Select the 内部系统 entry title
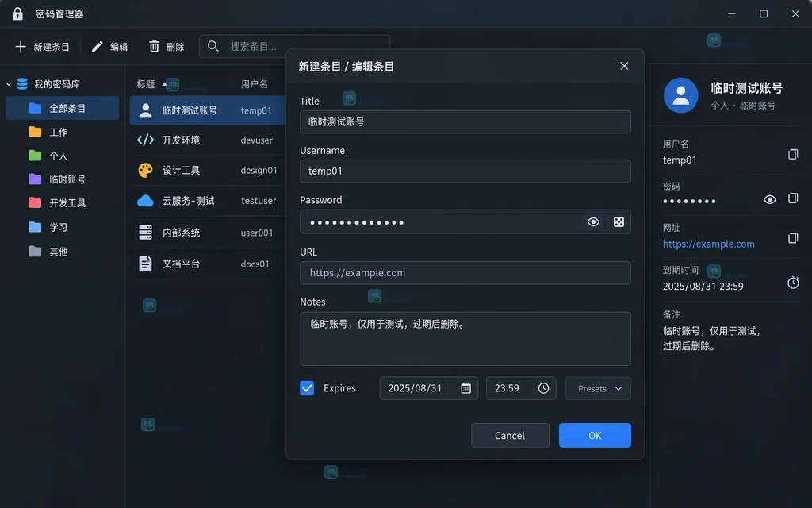Viewport: 812px width, 508px height. pyautogui.click(x=182, y=233)
